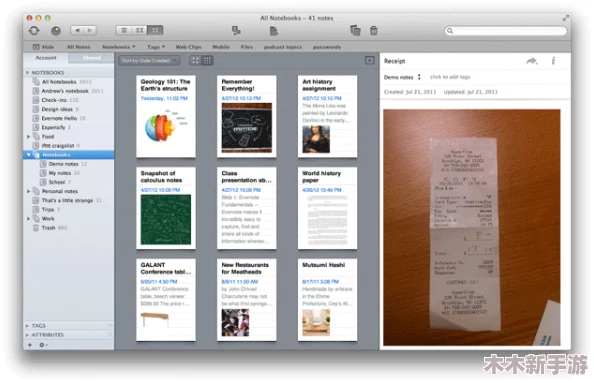Go forward with the right arrow button
This screenshot has width=594, height=383.
90,30
